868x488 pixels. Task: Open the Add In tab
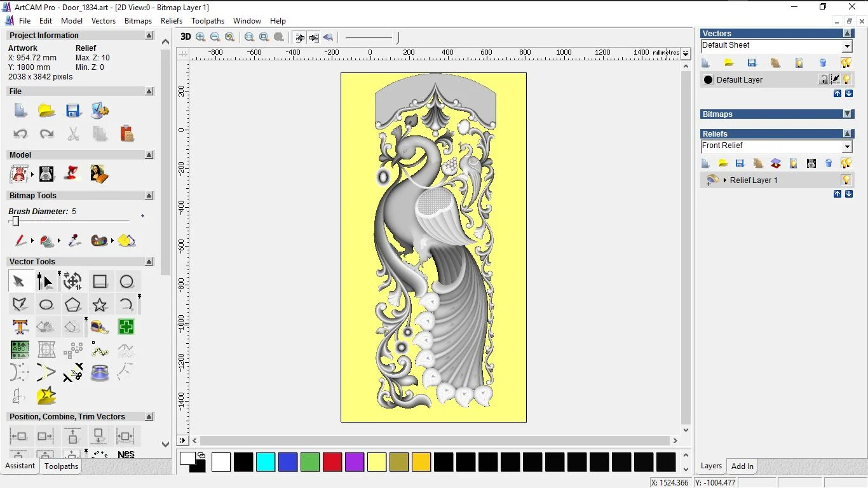(x=742, y=466)
